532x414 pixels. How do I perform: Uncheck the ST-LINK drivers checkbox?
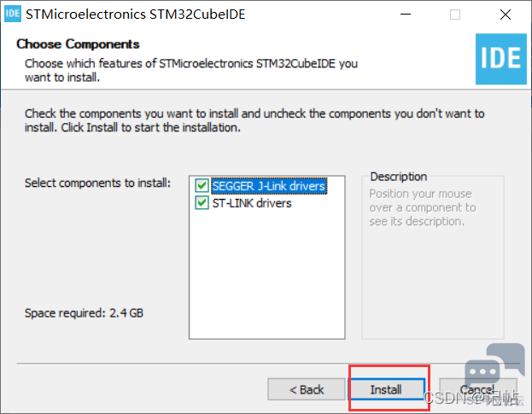click(x=202, y=203)
